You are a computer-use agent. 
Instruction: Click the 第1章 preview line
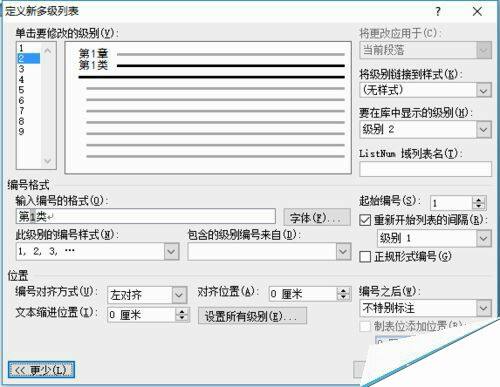(212, 54)
